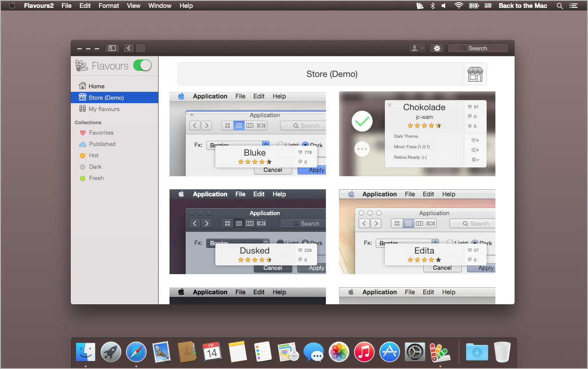Toggle the sidebar view button in toolbar

(x=112, y=48)
